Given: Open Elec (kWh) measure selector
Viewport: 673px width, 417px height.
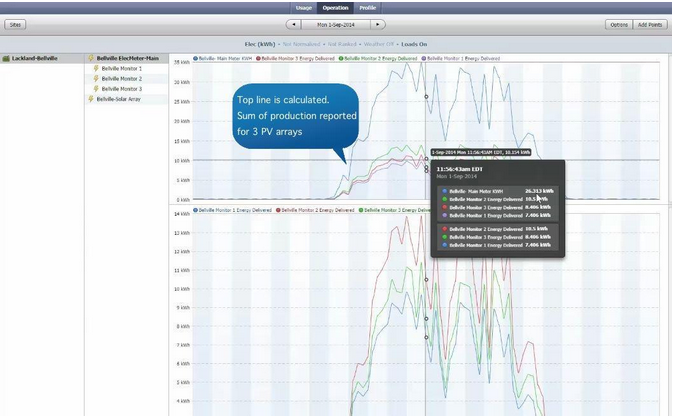Looking at the screenshot, I should click(260, 44).
